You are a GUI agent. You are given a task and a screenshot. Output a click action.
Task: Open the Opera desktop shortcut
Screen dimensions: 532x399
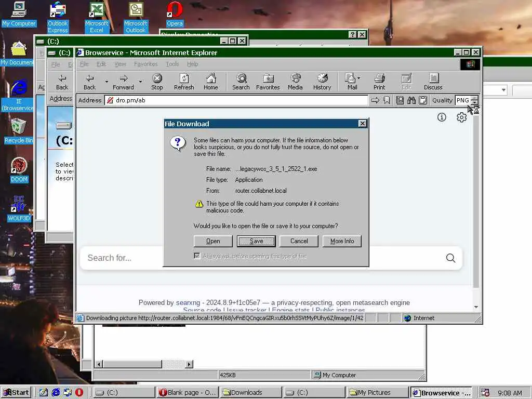(175, 14)
